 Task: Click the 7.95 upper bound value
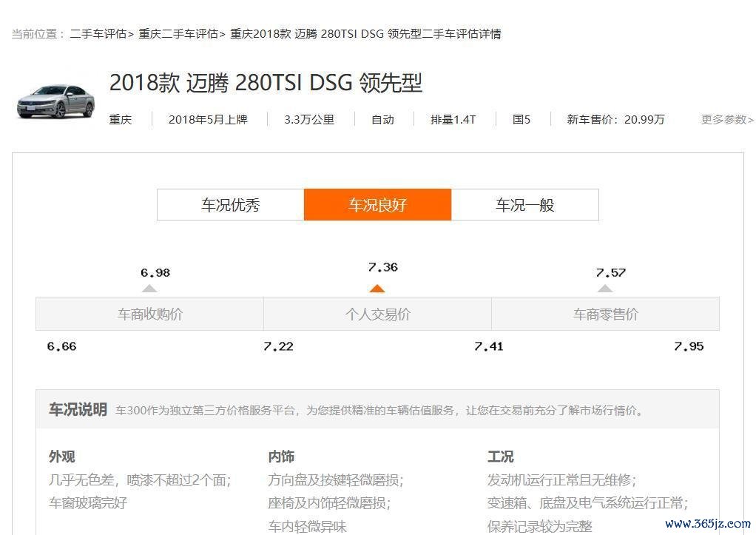click(689, 346)
